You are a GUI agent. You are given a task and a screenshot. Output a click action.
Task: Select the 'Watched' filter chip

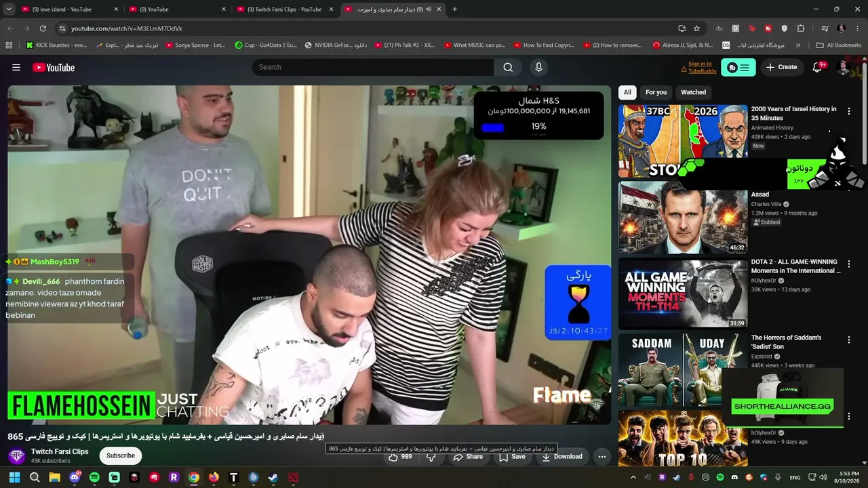tap(693, 92)
